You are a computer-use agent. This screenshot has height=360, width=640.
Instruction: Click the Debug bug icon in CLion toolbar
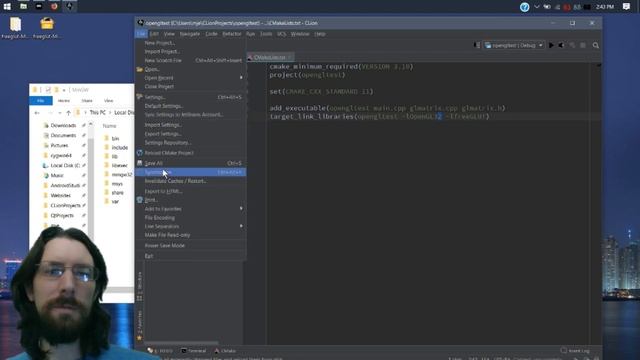pos(562,45)
